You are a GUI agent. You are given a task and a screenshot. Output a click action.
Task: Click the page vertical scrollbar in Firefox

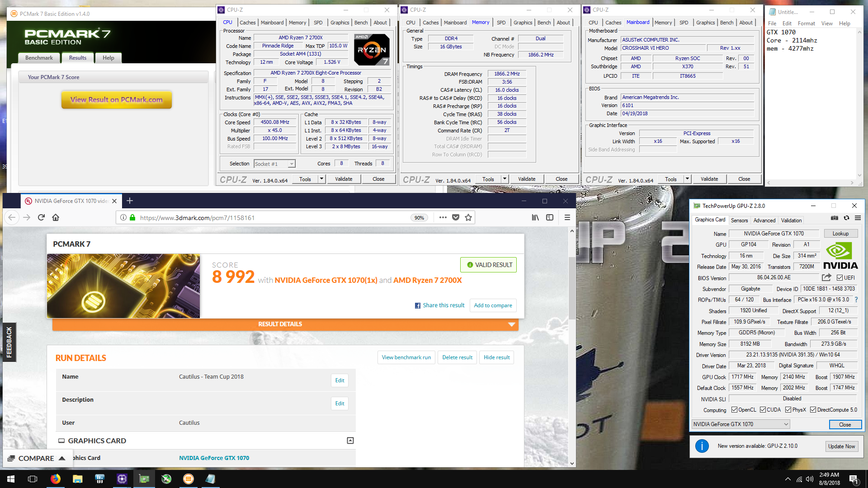click(572, 289)
